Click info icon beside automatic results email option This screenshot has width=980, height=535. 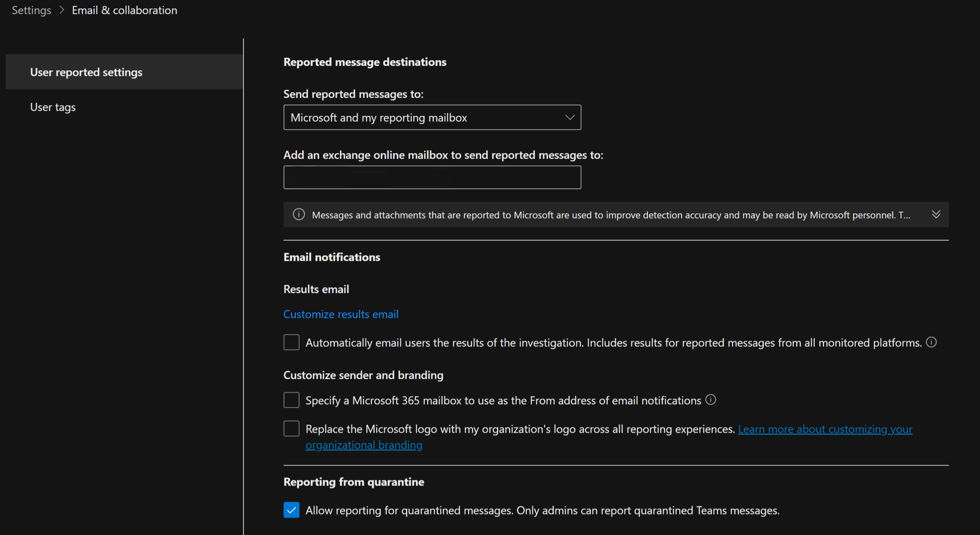coord(931,342)
